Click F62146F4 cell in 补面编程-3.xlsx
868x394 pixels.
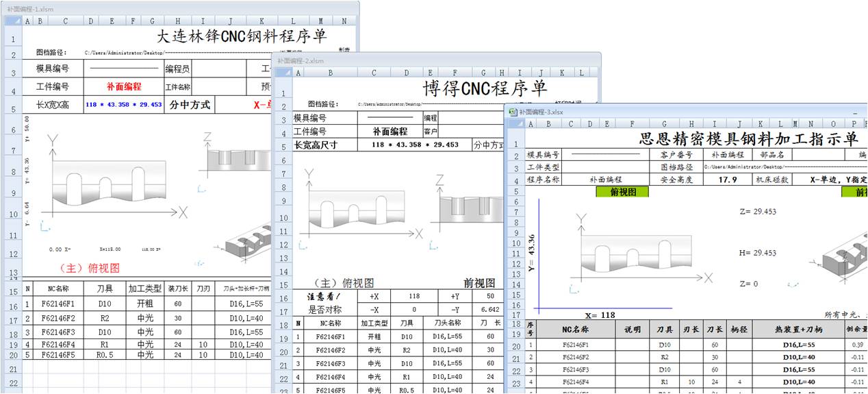click(x=574, y=382)
